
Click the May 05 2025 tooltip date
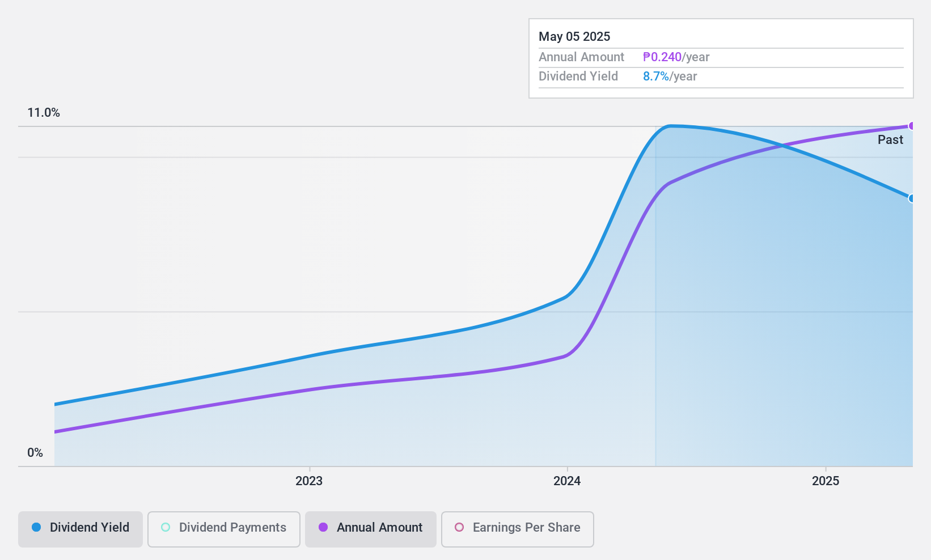coord(574,37)
